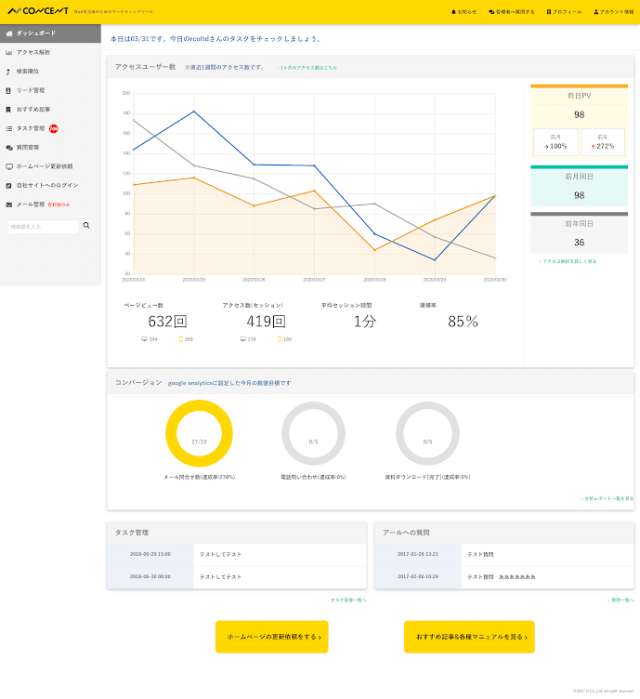Click the external link icon for 自社サイトへのログイン
The image size is (640, 699).
(8, 185)
